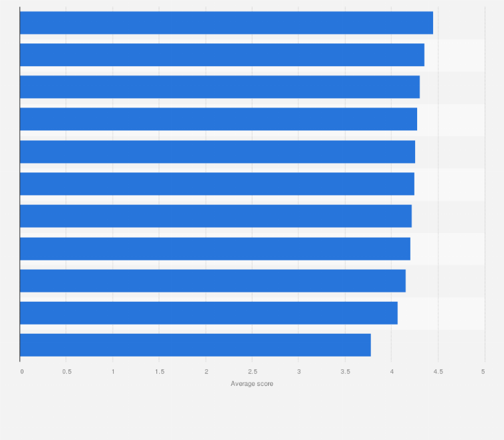This screenshot has height=440, width=504.
Task: Select the 0.5 tick label on the axis
Action: (x=66, y=371)
